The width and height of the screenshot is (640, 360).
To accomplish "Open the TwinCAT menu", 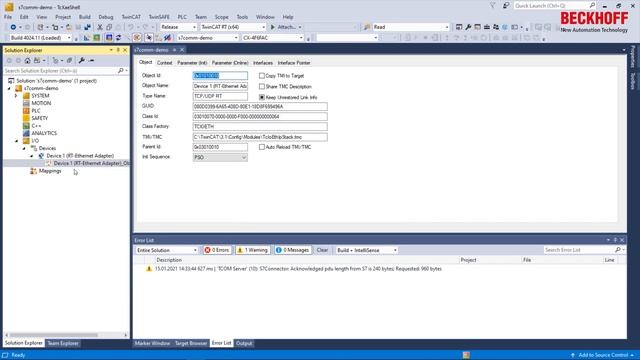I will tap(131, 17).
